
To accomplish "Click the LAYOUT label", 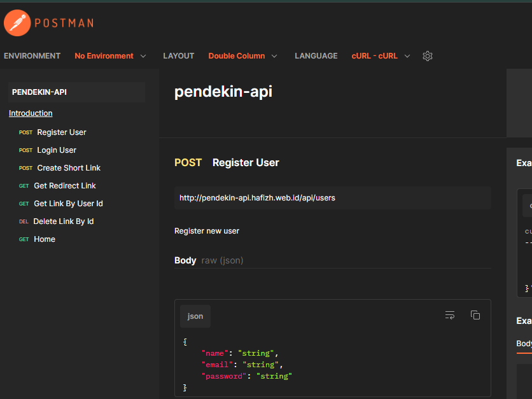I will tap(178, 56).
